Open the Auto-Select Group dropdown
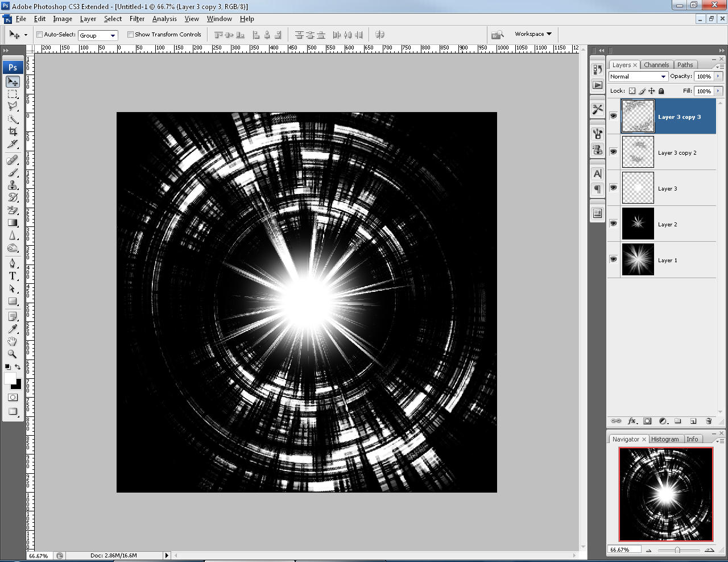 (x=112, y=35)
